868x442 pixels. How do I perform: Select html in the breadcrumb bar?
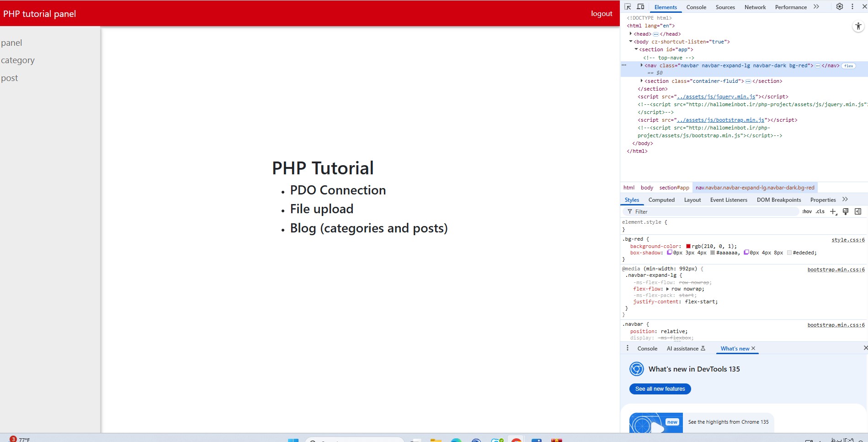[x=629, y=188]
